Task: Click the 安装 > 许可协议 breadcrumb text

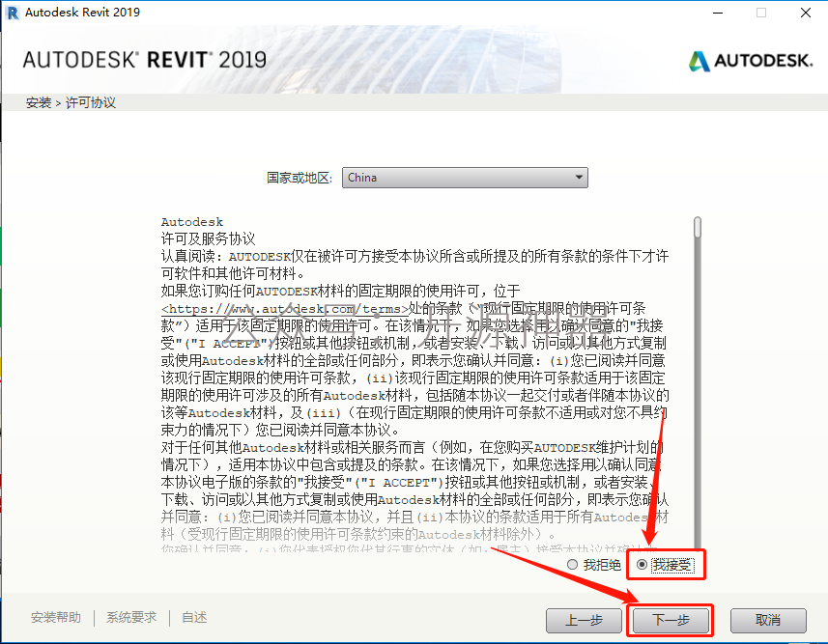Action: pos(71,102)
